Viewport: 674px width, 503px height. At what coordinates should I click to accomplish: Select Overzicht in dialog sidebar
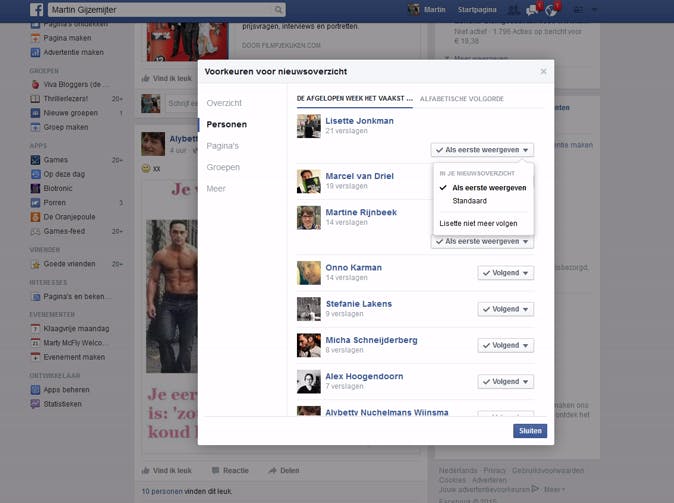(x=224, y=103)
